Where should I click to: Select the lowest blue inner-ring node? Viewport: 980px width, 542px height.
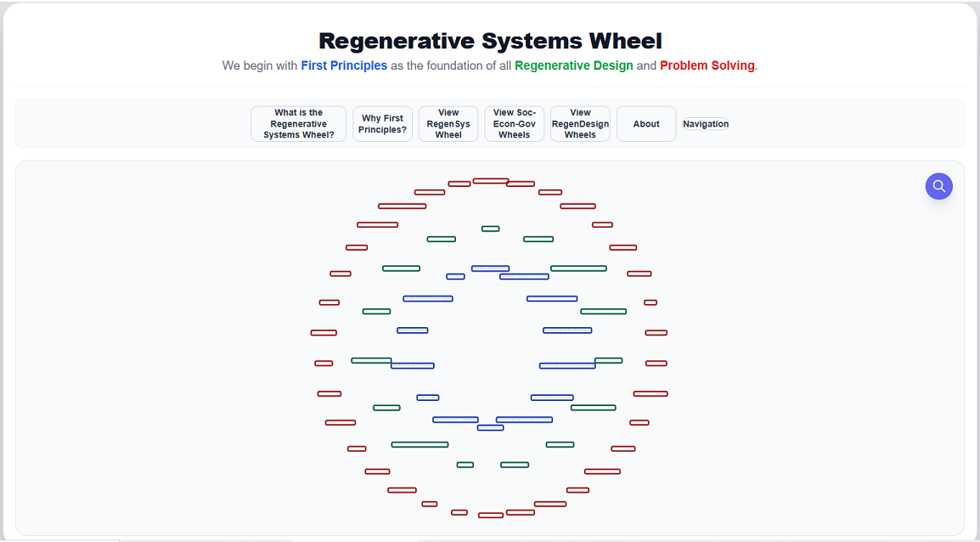490,427
